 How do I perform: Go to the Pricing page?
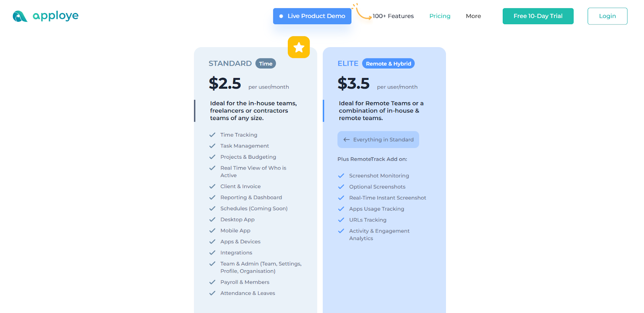click(440, 16)
